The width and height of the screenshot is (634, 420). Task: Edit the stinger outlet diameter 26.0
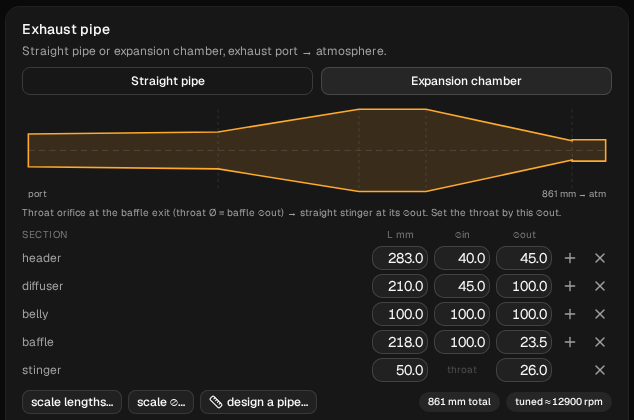pos(524,370)
